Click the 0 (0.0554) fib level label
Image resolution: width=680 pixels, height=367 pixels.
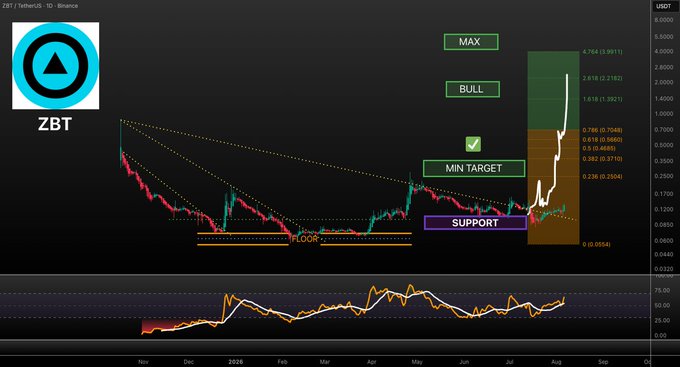[x=596, y=244]
